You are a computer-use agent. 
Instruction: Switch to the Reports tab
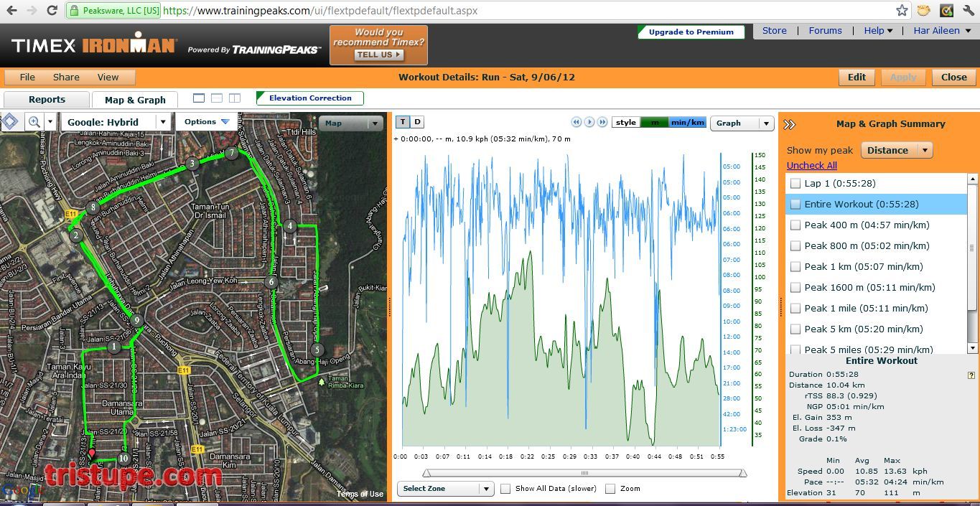[x=47, y=99]
